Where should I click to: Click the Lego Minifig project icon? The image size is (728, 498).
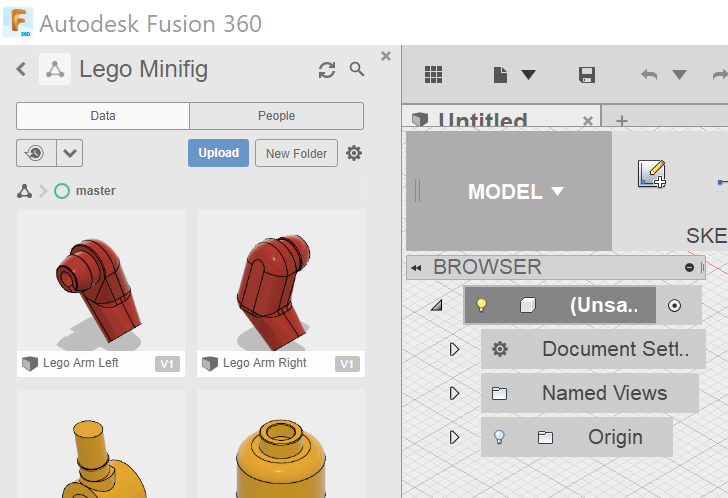[55, 69]
